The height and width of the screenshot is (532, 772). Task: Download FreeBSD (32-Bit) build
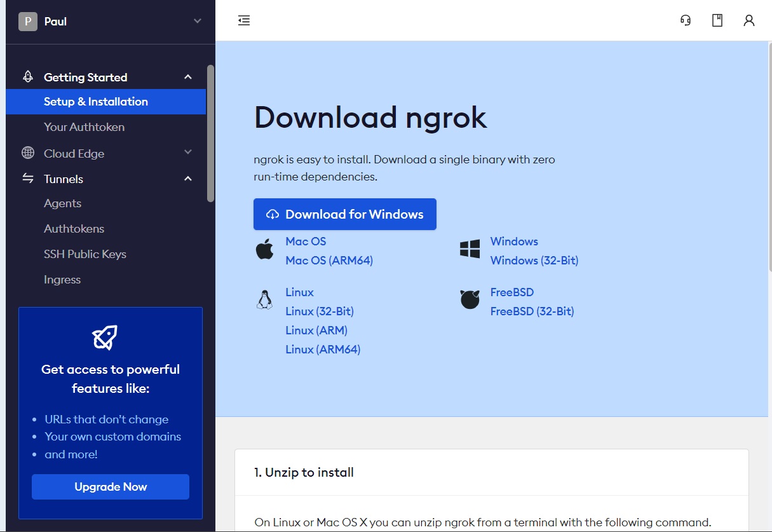pos(532,311)
